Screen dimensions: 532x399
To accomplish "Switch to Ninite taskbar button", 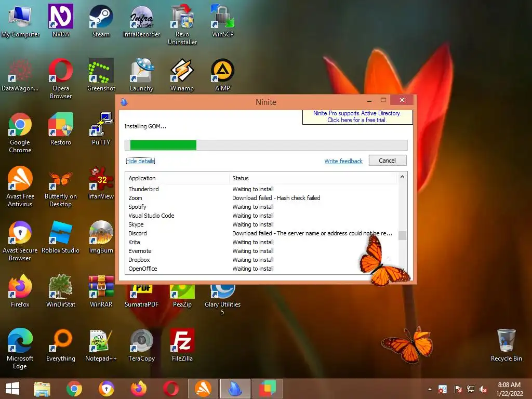I will [x=235, y=389].
